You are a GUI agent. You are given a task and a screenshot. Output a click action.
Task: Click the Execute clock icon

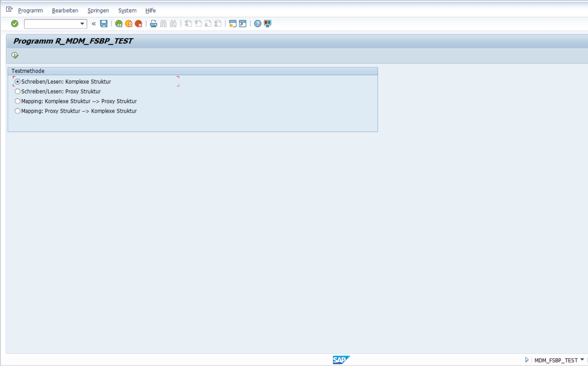(x=15, y=55)
